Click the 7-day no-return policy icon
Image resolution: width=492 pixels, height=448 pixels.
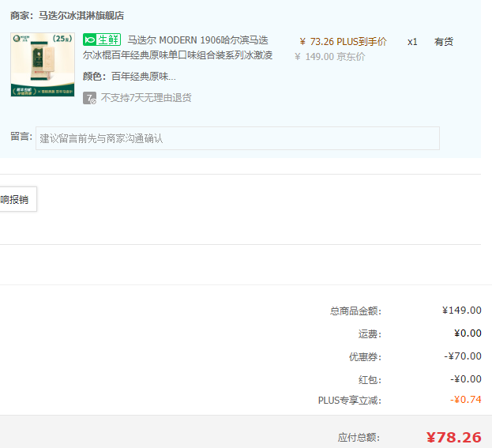tap(89, 98)
